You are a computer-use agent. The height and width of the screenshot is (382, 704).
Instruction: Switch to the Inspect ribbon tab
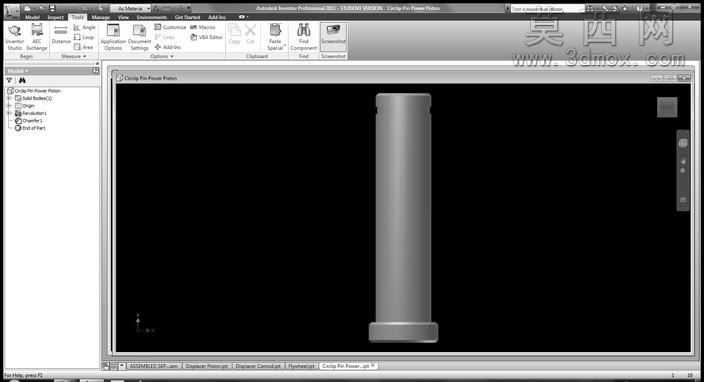[x=56, y=17]
